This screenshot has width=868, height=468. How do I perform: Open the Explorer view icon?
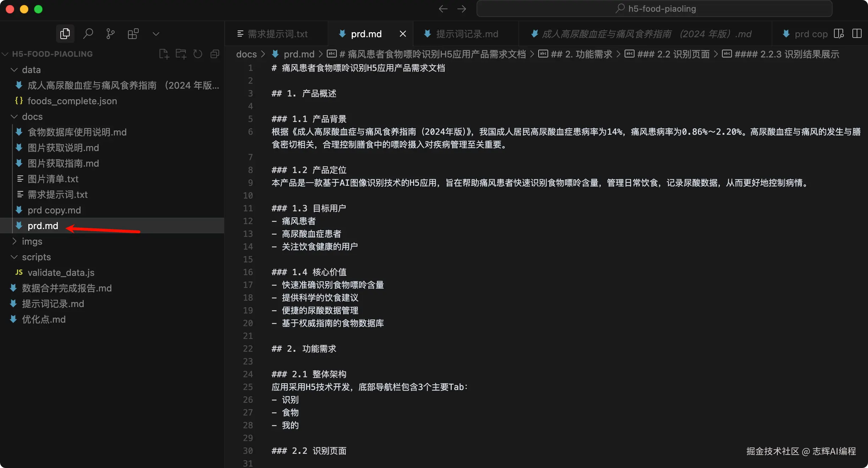[x=65, y=34]
